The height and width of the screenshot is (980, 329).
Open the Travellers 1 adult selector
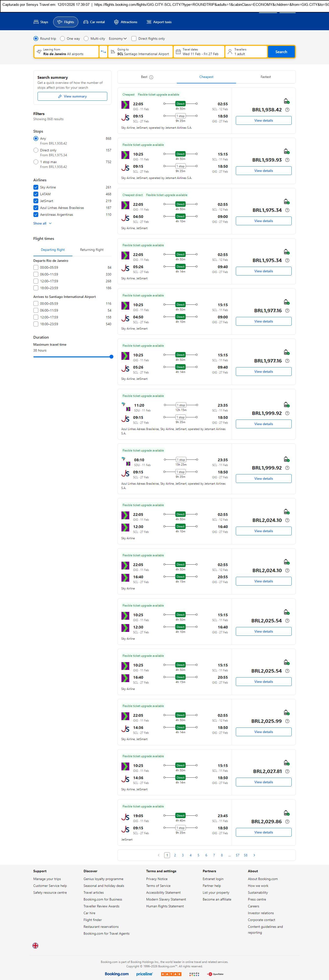coord(246,52)
